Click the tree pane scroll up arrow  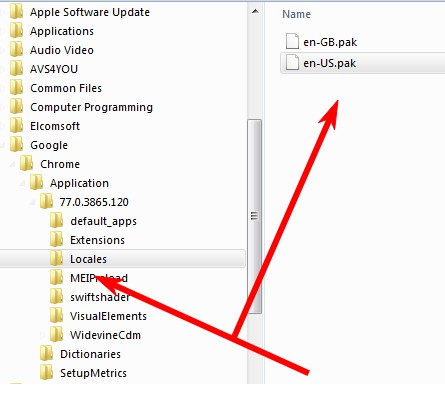pyautogui.click(x=255, y=11)
